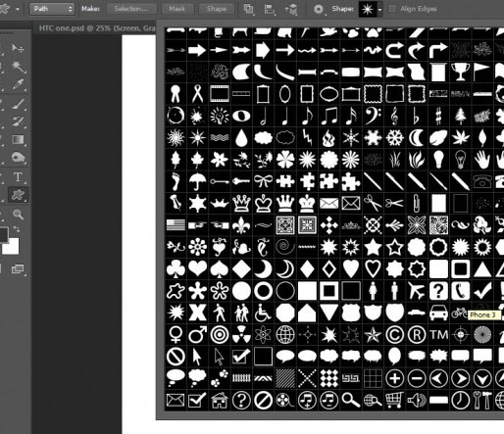Swap foreground and background colors
Screen dimensions: 504x434
coord(17,229)
